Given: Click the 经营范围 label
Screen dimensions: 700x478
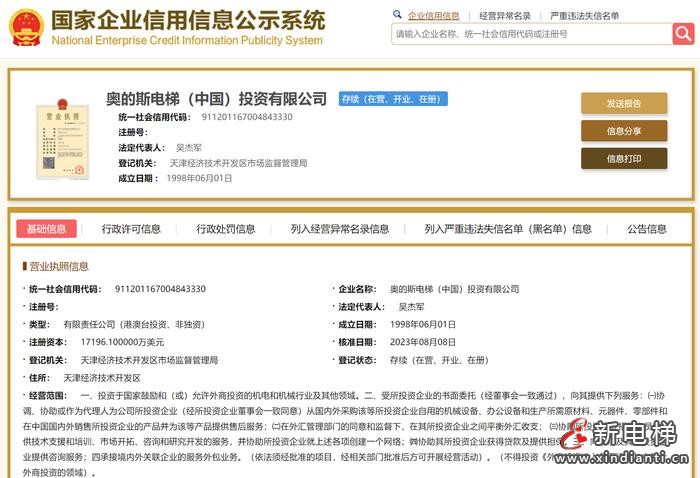Looking at the screenshot, I should point(48,395).
